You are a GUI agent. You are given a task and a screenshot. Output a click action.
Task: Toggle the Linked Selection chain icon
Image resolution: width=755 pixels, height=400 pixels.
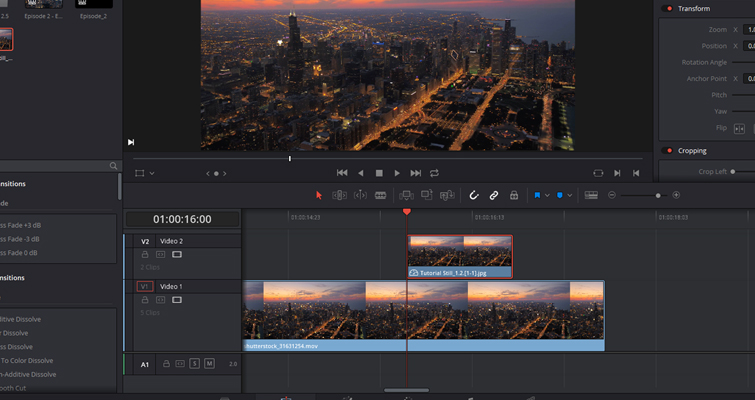[494, 195]
